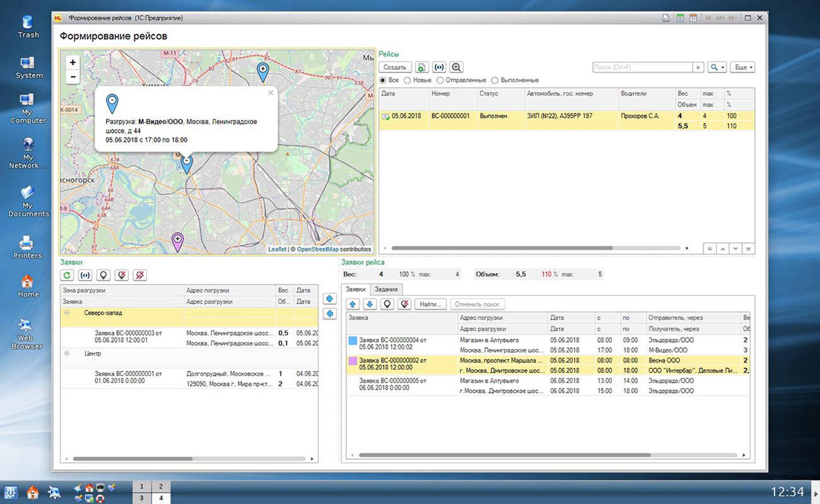Click the map zoom out minus button
The width and height of the screenshot is (820, 504).
(x=73, y=77)
